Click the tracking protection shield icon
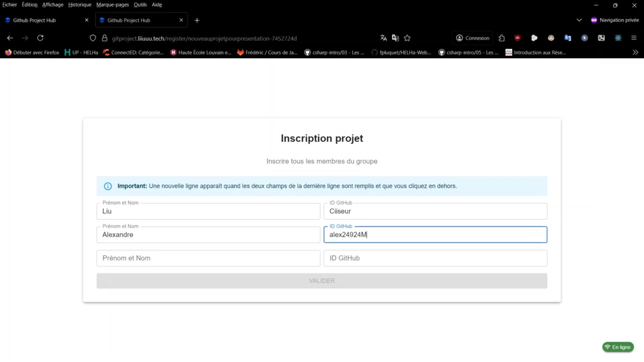 93,38
